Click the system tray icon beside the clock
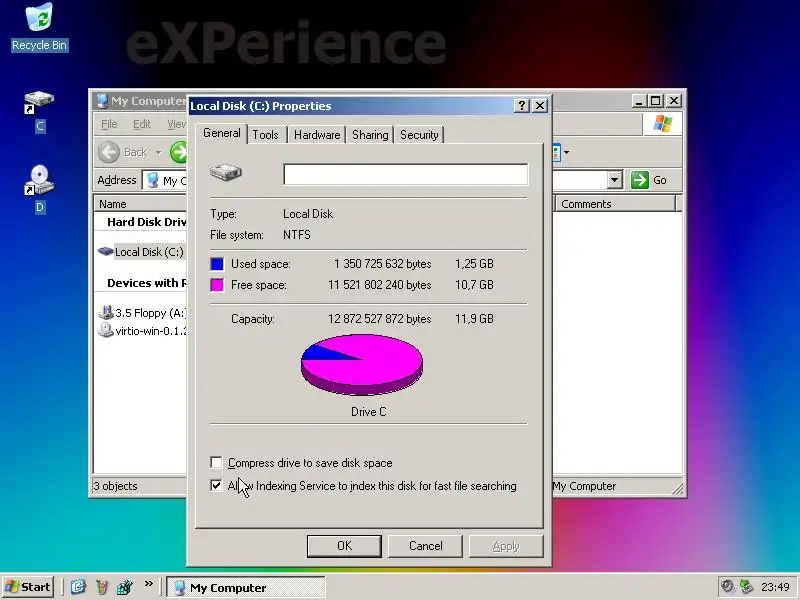The height and width of the screenshot is (600, 800). point(746,586)
